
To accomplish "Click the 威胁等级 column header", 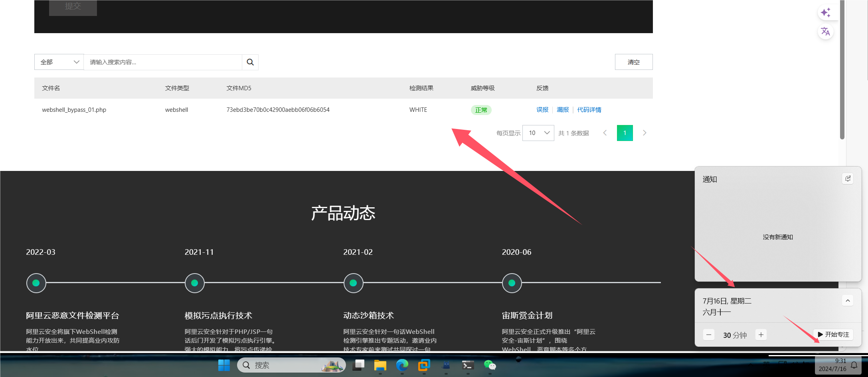I will pos(483,88).
